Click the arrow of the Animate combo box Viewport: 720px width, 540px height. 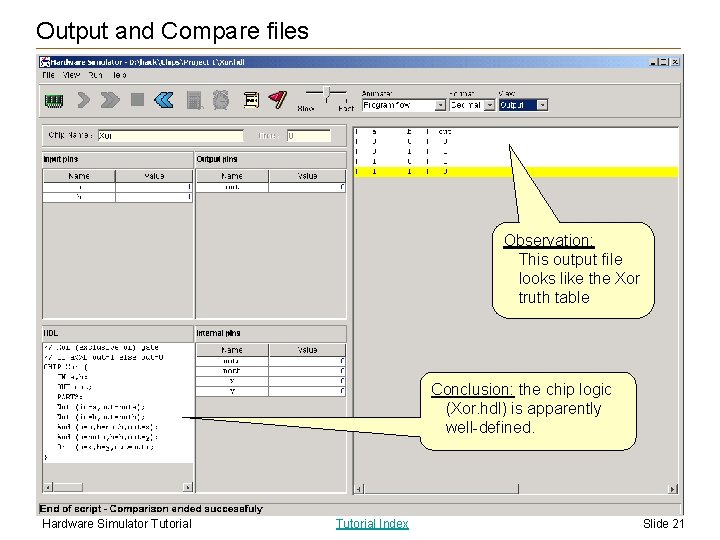tap(440, 105)
